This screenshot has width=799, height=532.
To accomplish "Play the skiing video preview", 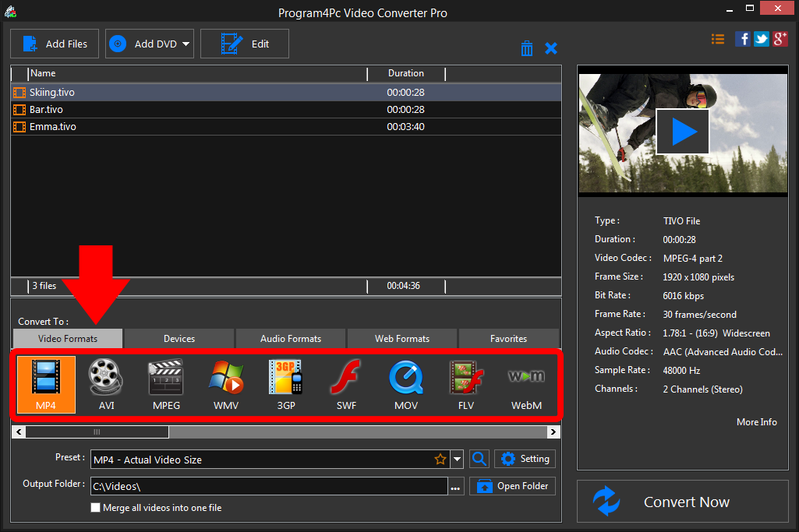I will tap(682, 132).
